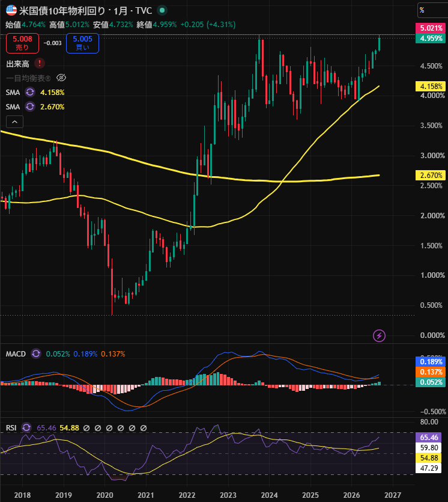Click the red 5.008 売り sell button
The width and height of the screenshot is (448, 502).
click(22, 43)
